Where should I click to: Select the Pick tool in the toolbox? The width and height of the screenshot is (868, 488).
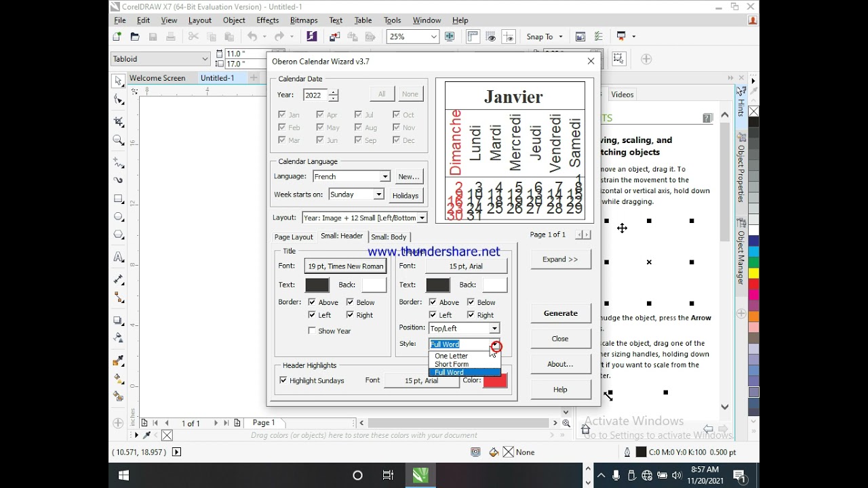pyautogui.click(x=119, y=81)
